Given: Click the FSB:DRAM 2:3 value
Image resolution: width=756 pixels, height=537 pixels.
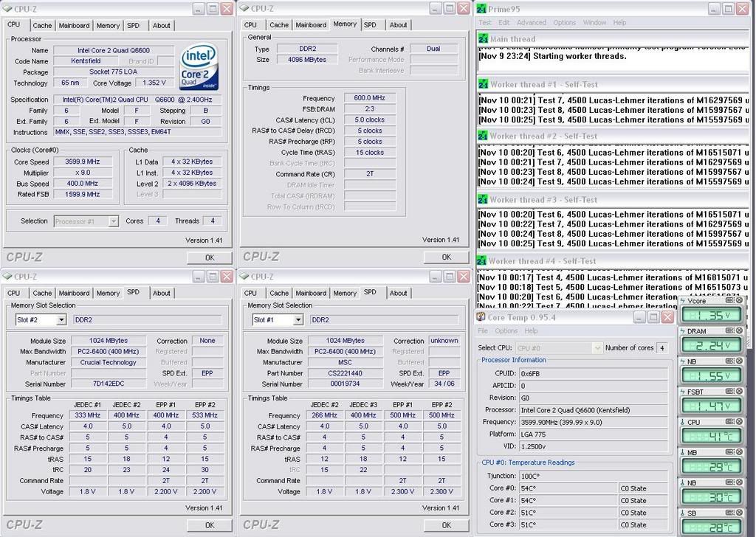Looking at the screenshot, I should pyautogui.click(x=369, y=109).
